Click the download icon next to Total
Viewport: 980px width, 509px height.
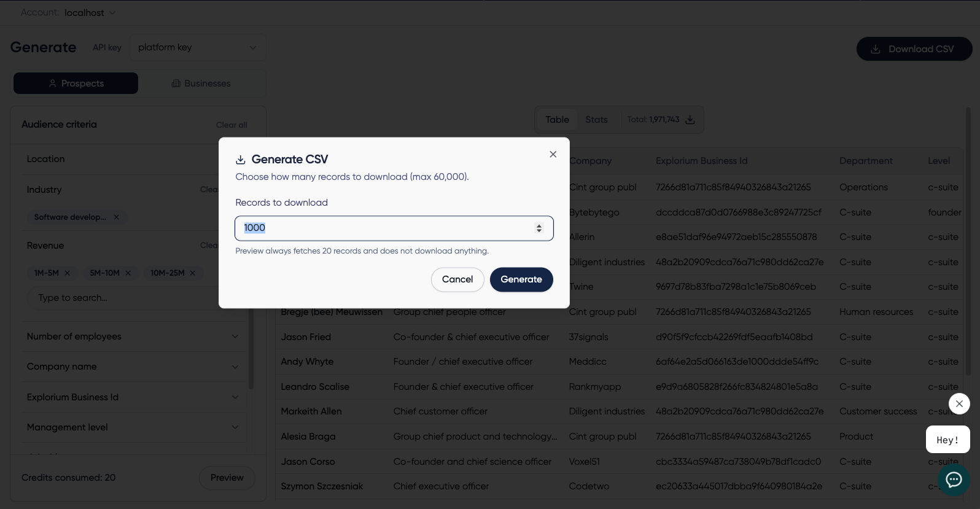click(x=690, y=120)
